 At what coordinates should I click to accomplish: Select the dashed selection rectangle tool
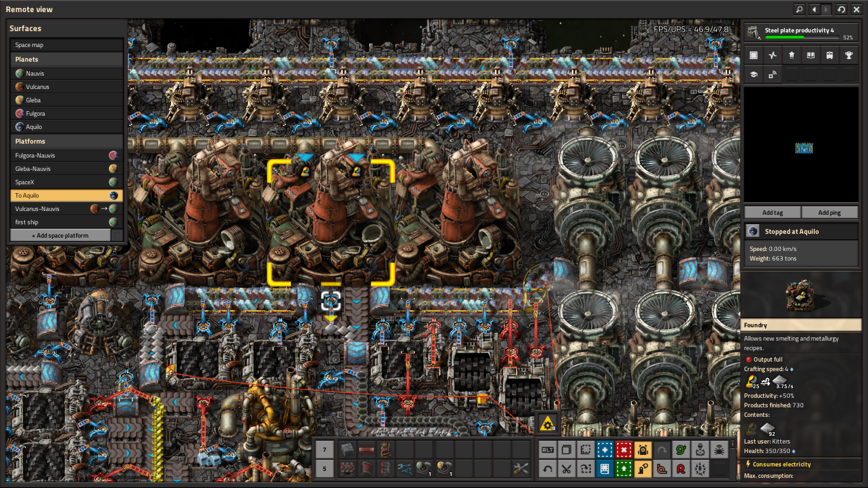(x=586, y=450)
